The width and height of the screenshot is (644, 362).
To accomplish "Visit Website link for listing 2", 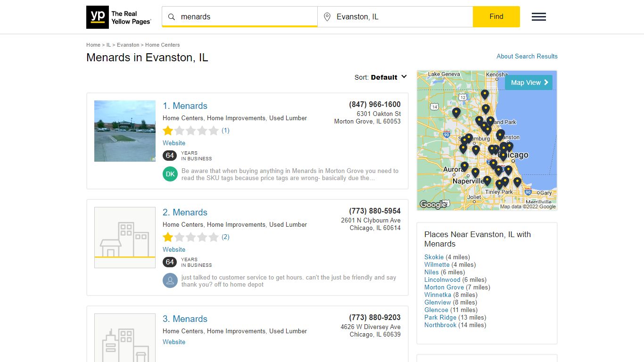I will pyautogui.click(x=174, y=249).
